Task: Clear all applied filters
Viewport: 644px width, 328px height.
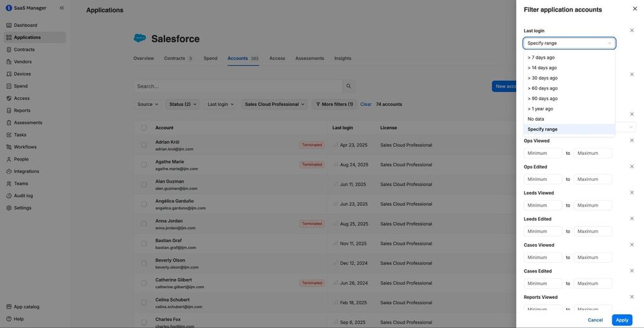Action: (365, 104)
